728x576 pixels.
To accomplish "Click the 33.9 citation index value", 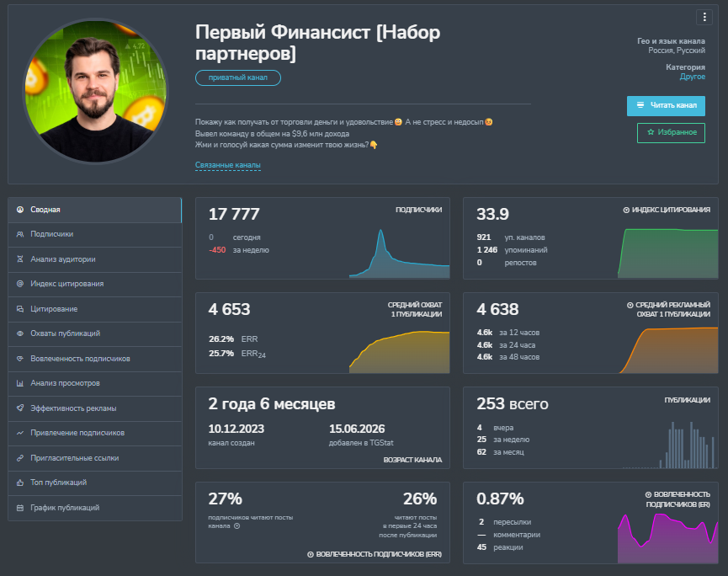I will [492, 214].
